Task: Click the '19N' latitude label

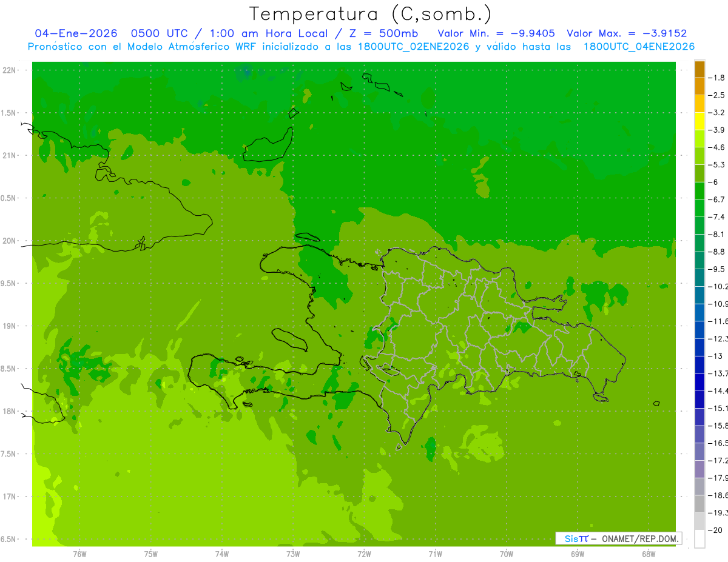Action: (x=8, y=326)
